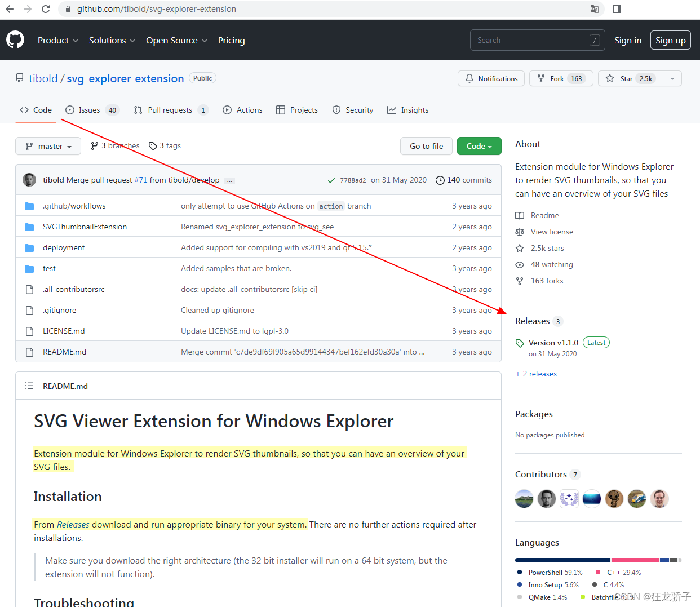
Task: Click the C++ pink language bar segment
Action: 635,560
